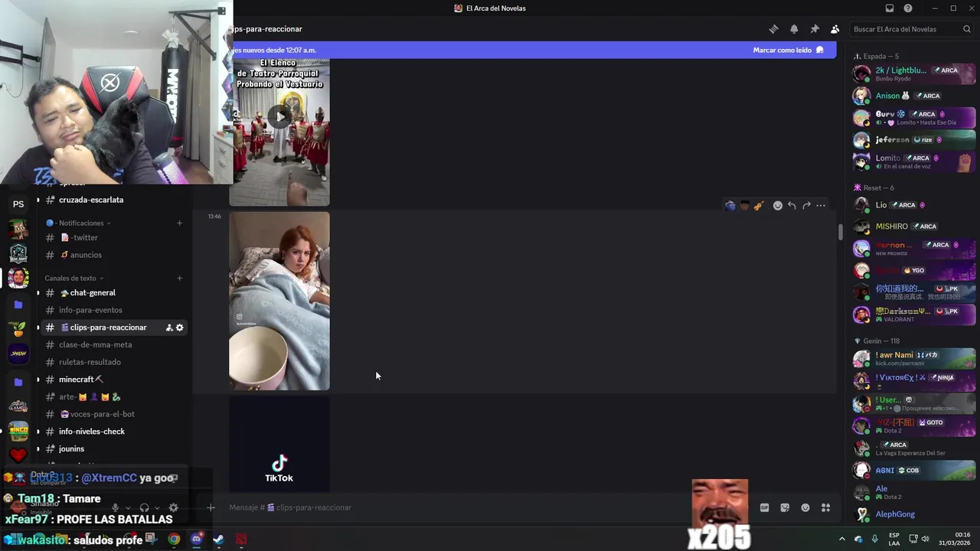Screen dimensions: 980x551
Task: Open member Anison profile
Action: [x=914, y=96]
